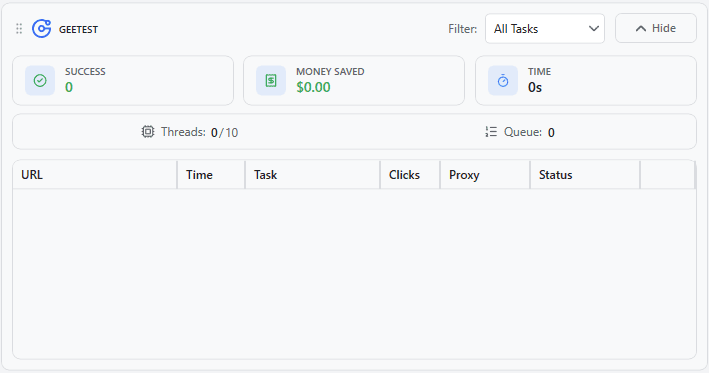Click the green checkmark Success icon
Screen dimensions: 709x373
click(40, 80)
